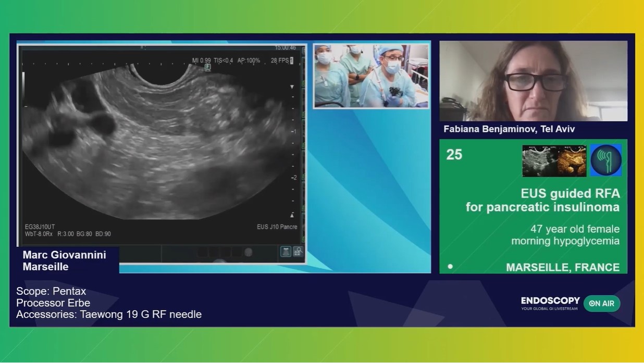Toggle the TIS<0.4 thermal index display
Screen dimensions: 644x363
point(224,60)
